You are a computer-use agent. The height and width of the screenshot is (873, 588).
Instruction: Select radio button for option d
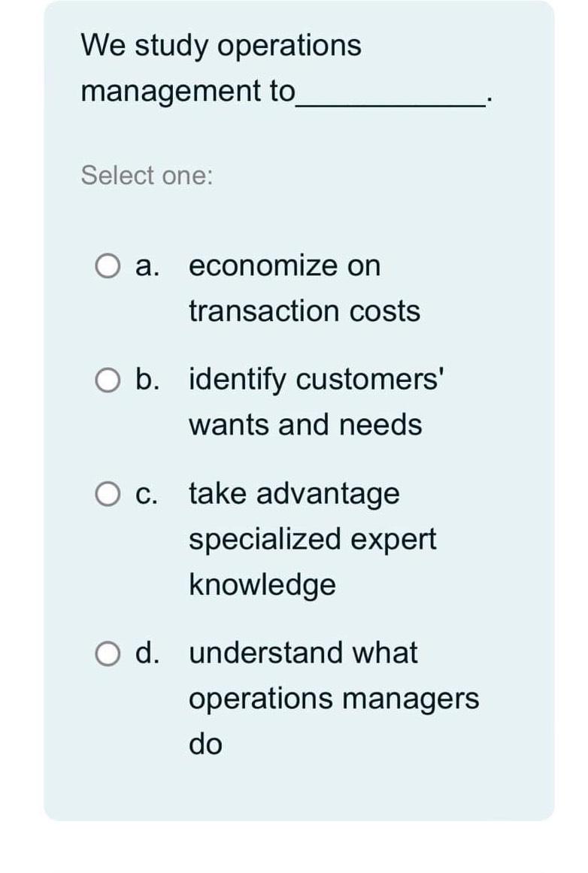(x=108, y=653)
